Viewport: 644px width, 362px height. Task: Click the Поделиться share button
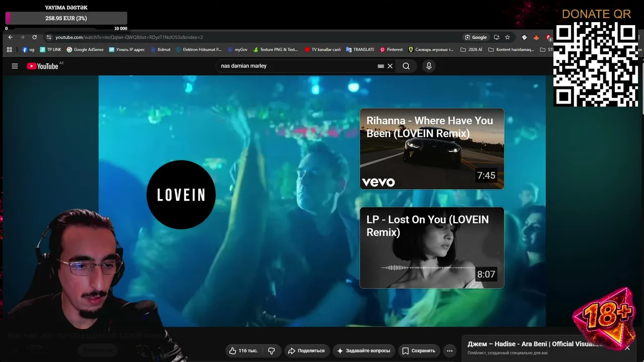point(306,350)
